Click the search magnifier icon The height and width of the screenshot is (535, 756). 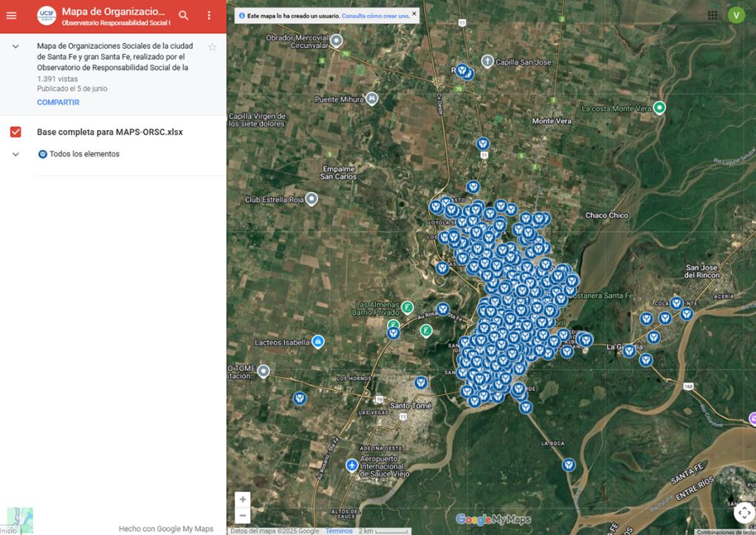pyautogui.click(x=184, y=16)
